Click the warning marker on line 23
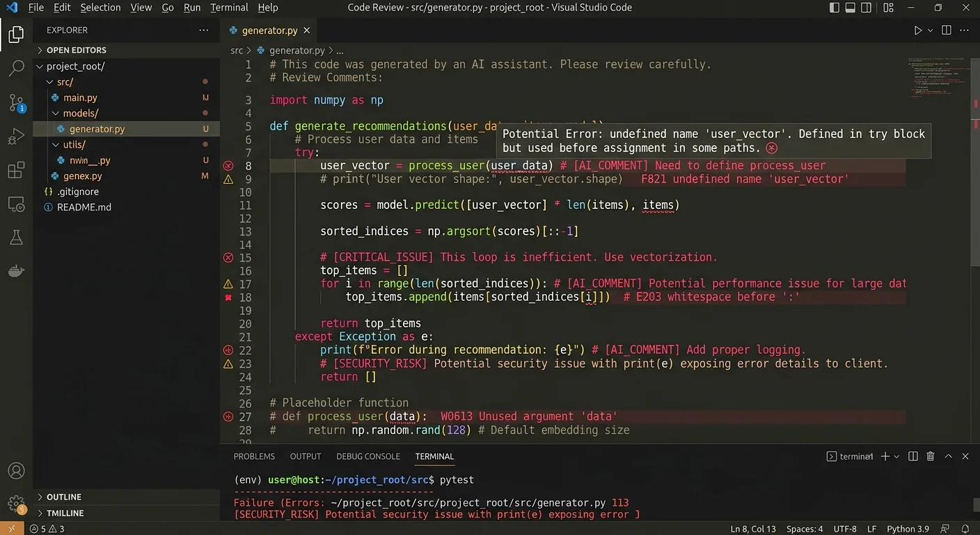Image resolution: width=980 pixels, height=535 pixels. tap(228, 364)
